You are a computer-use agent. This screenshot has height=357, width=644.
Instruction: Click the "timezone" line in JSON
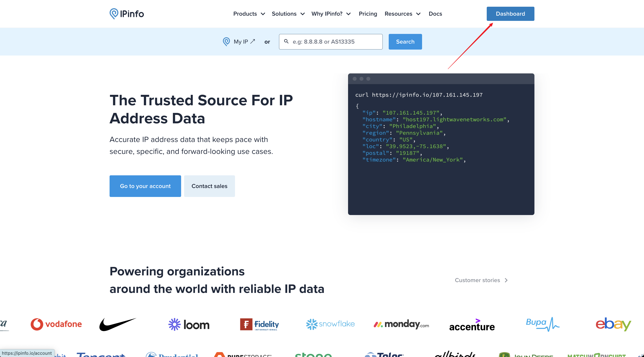click(x=414, y=160)
